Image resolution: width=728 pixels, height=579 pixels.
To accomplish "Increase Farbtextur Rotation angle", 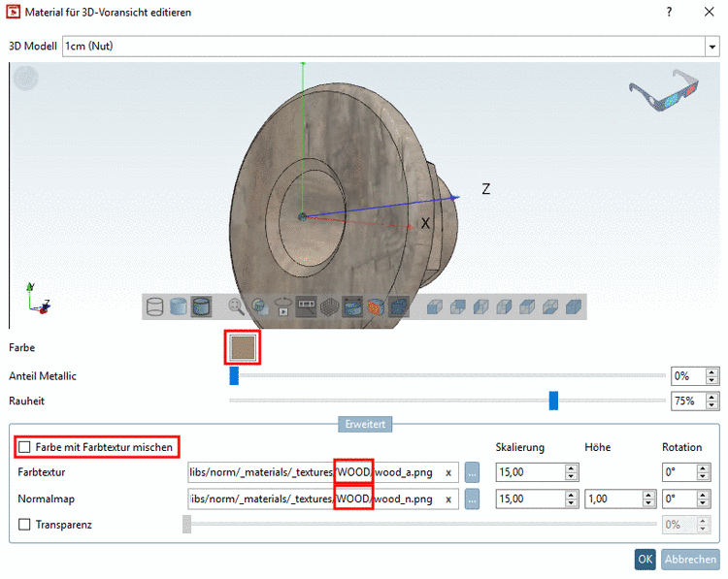I will [703, 468].
